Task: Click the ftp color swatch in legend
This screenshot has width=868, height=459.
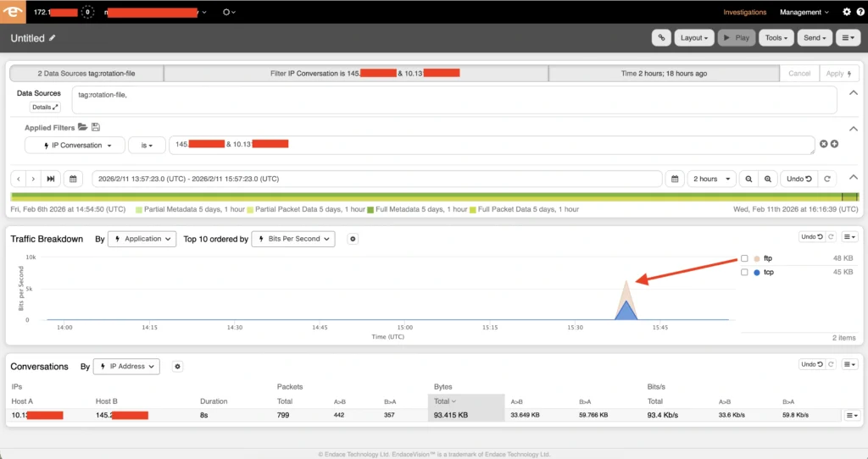Action: tap(757, 258)
